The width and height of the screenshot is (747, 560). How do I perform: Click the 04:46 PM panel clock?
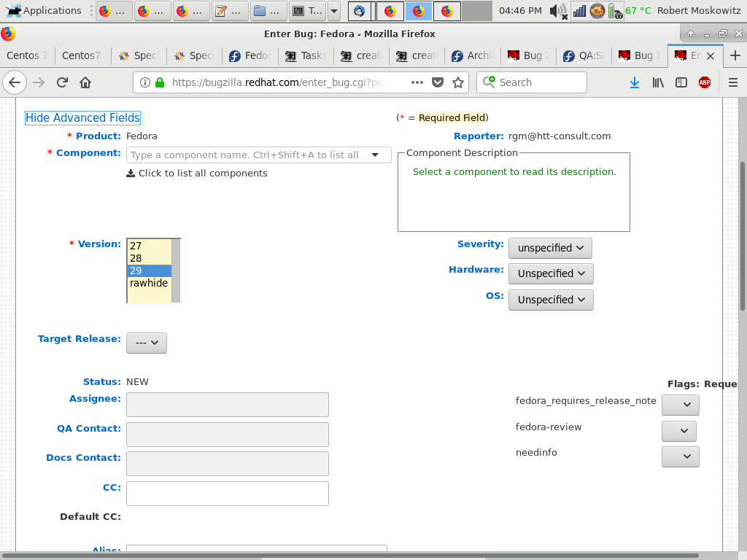[x=520, y=10]
